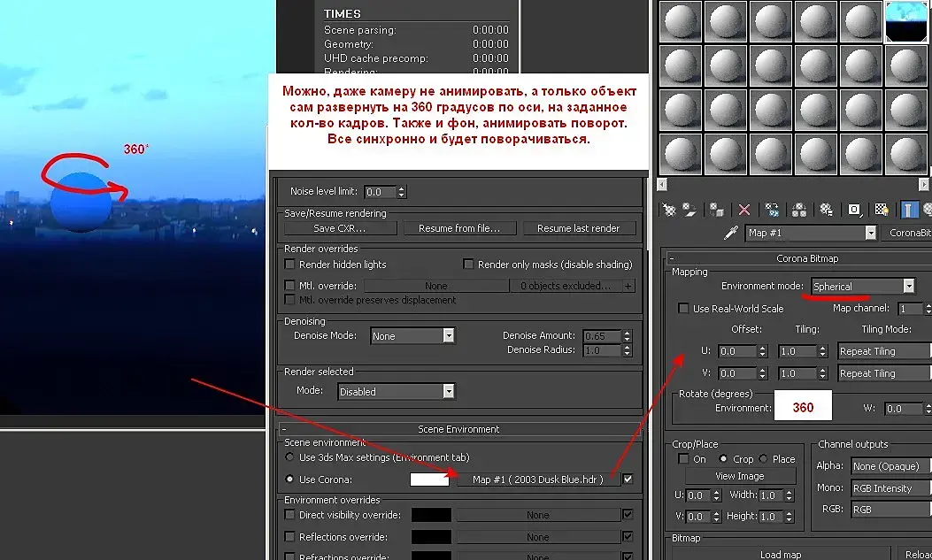Image resolution: width=932 pixels, height=560 pixels.
Task: Select the Use Corona radio button
Action: (289, 479)
